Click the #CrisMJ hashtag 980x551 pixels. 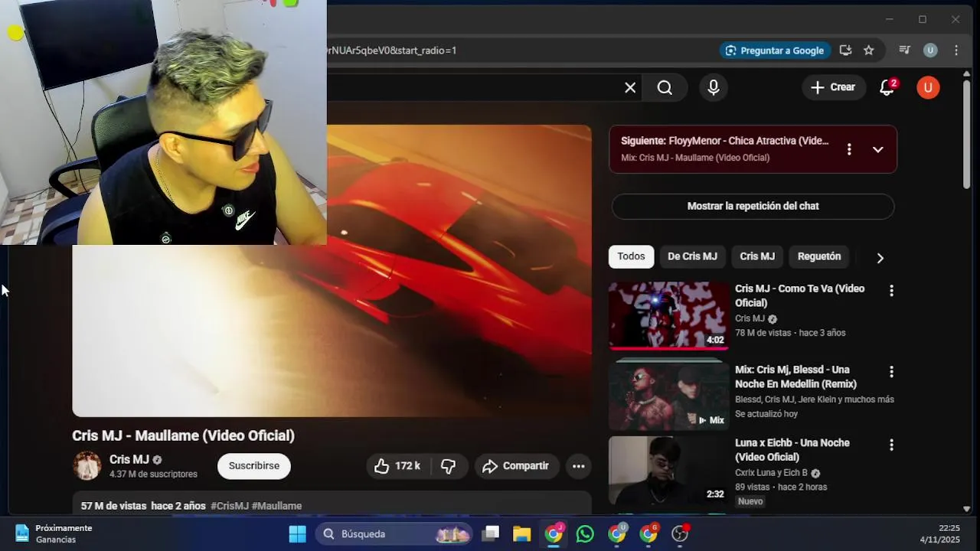[x=230, y=506]
